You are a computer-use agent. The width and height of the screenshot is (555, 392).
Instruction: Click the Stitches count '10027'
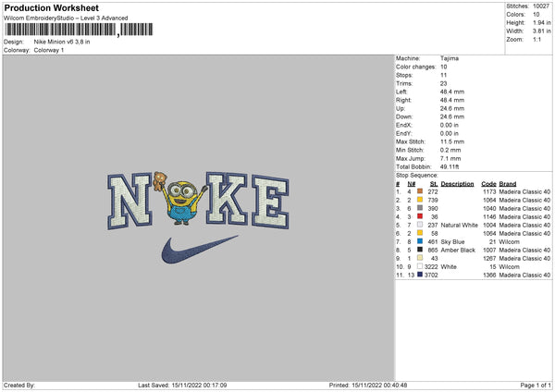click(541, 6)
